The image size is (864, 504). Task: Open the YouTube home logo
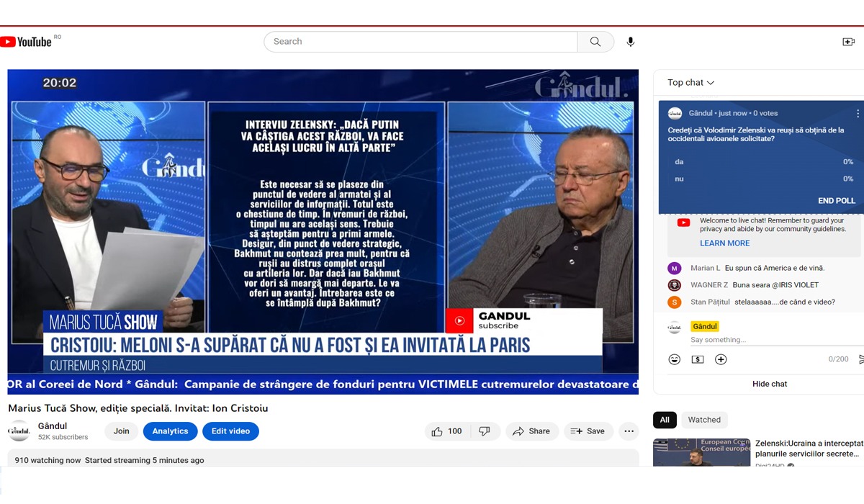(27, 42)
